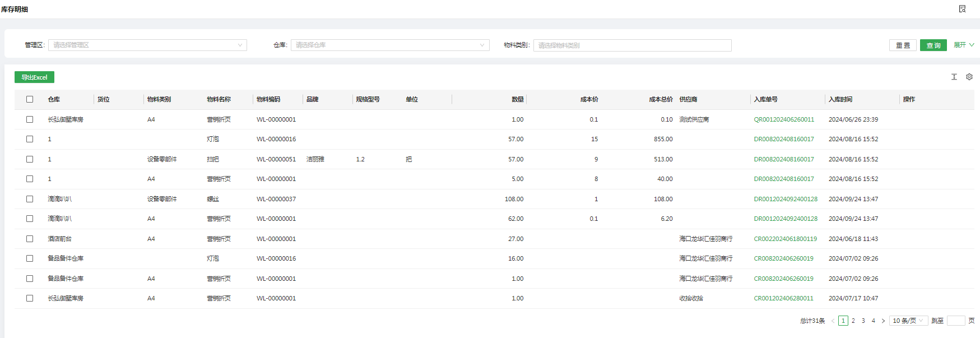Screen dimensions: 980x338
Task: Click the 物料编码 column header
Action: (268, 99)
